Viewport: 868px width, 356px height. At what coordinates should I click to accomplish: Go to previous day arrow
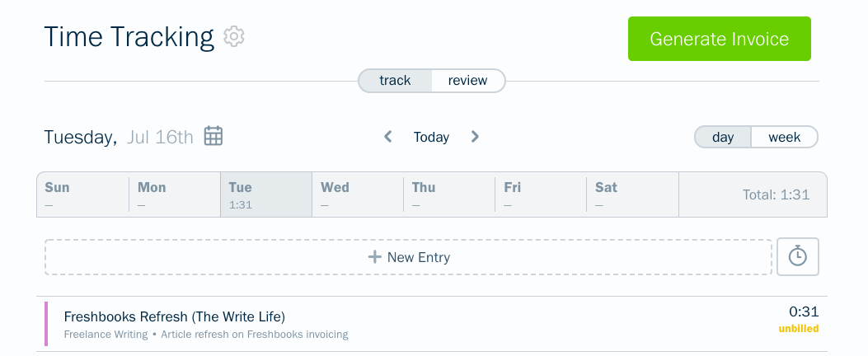coord(388,137)
